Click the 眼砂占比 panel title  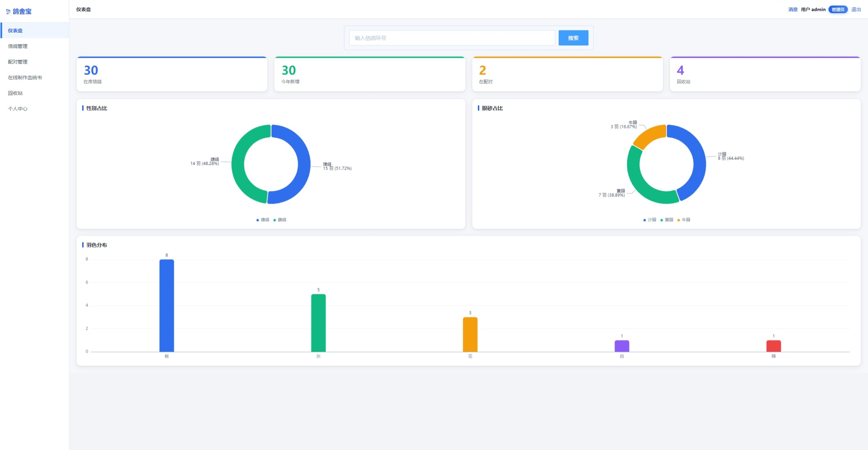492,108
